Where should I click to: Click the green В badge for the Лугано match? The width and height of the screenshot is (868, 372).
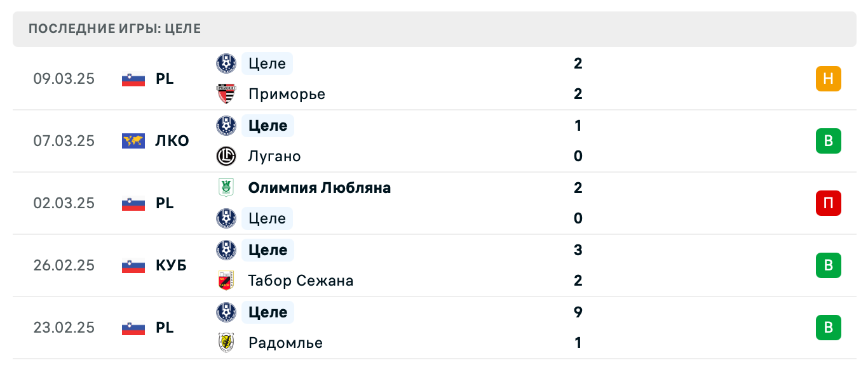click(828, 141)
